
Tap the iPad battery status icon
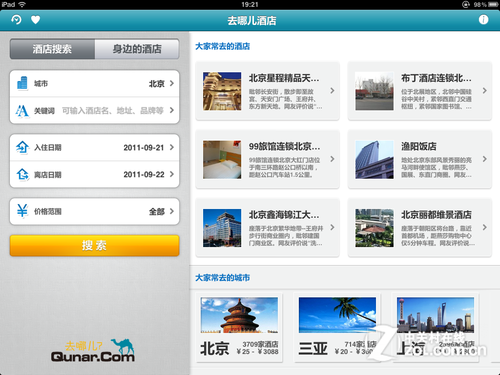494,4
